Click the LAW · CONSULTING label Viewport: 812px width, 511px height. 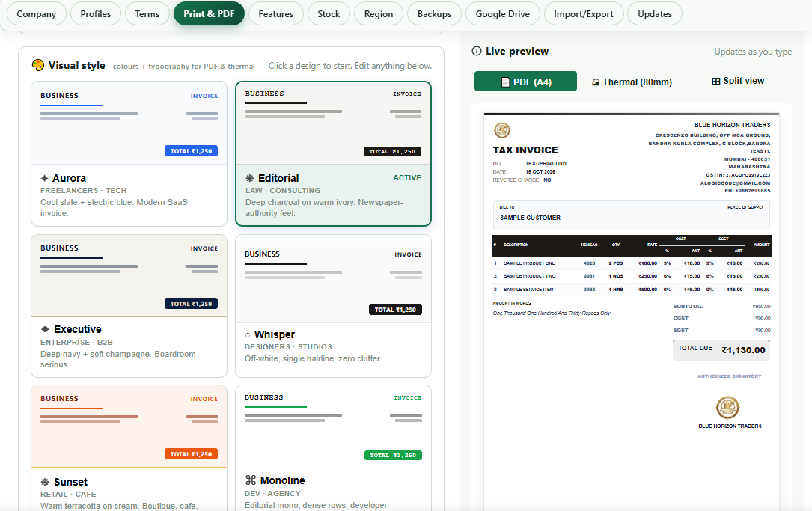[283, 191]
